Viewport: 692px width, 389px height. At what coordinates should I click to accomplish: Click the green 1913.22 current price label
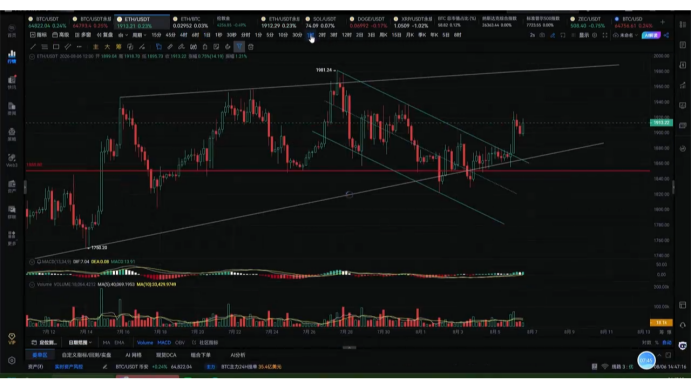point(661,123)
